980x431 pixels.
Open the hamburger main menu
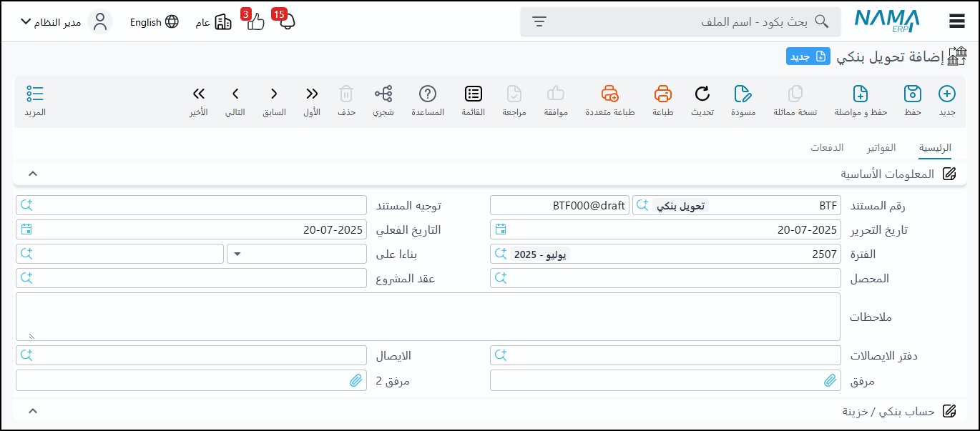click(957, 21)
